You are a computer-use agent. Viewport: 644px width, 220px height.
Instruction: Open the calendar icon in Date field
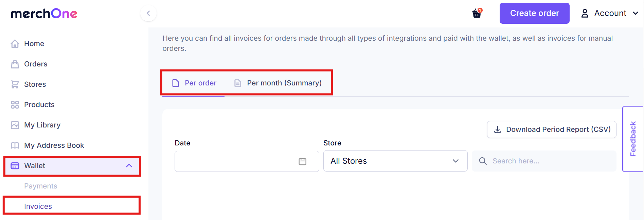302,161
